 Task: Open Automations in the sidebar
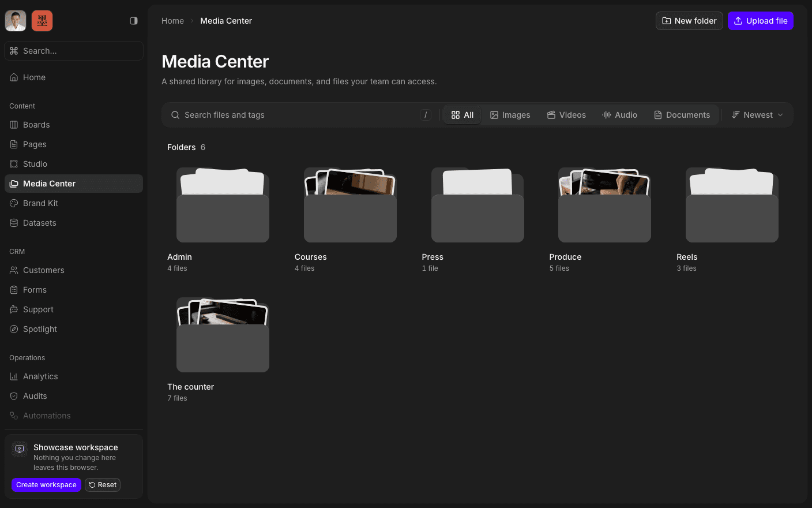point(74,416)
